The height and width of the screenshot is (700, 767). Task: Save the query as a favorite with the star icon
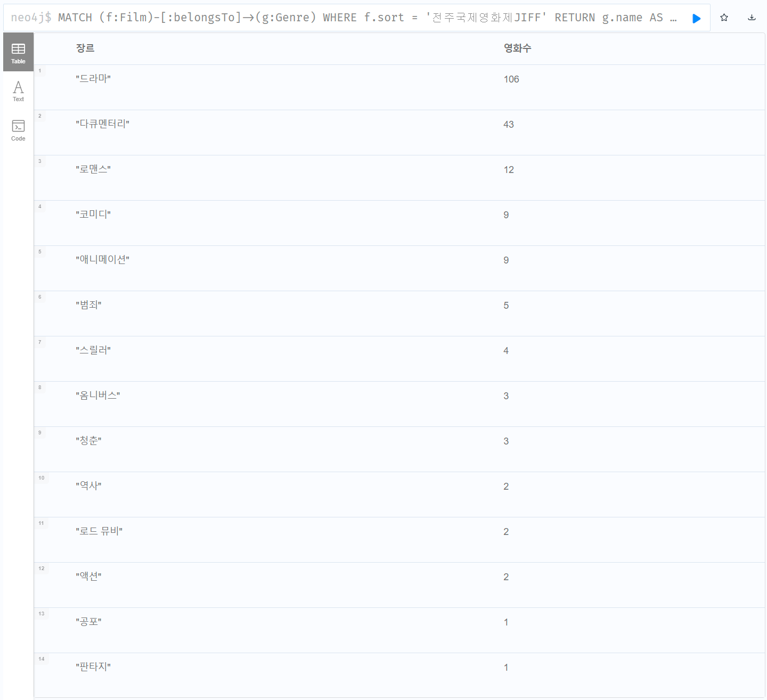coord(724,18)
